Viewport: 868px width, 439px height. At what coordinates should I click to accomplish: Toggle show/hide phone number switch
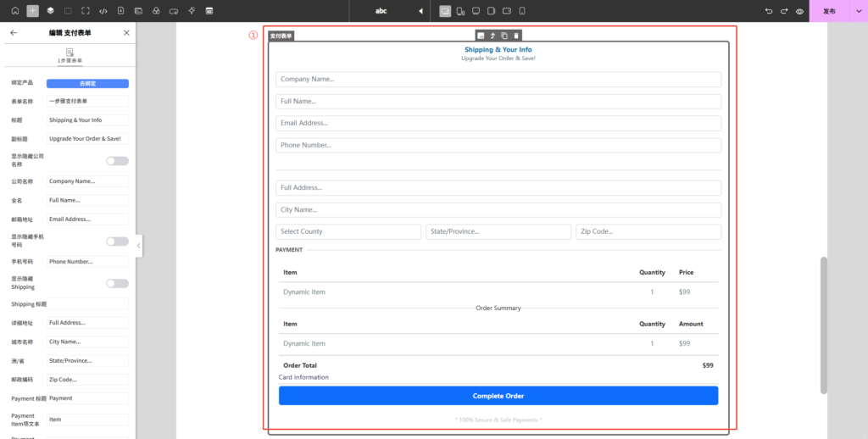[117, 242]
